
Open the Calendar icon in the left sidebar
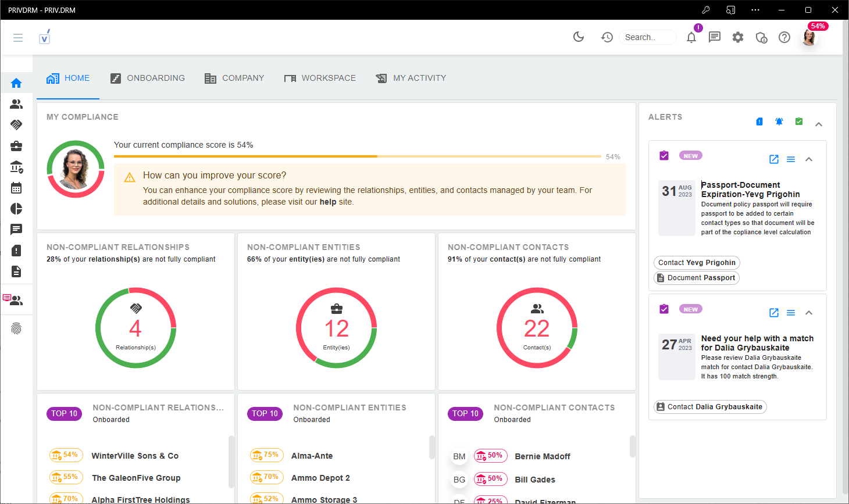[16, 188]
